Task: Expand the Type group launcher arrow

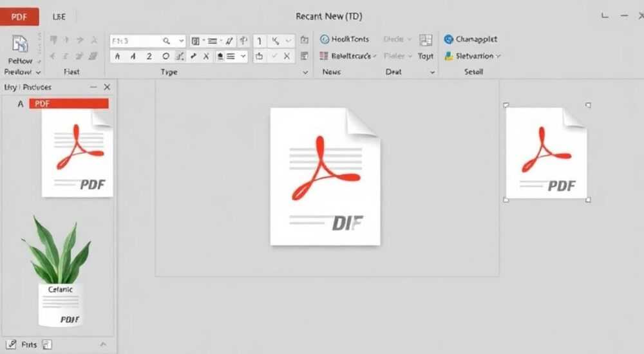Action: point(305,73)
